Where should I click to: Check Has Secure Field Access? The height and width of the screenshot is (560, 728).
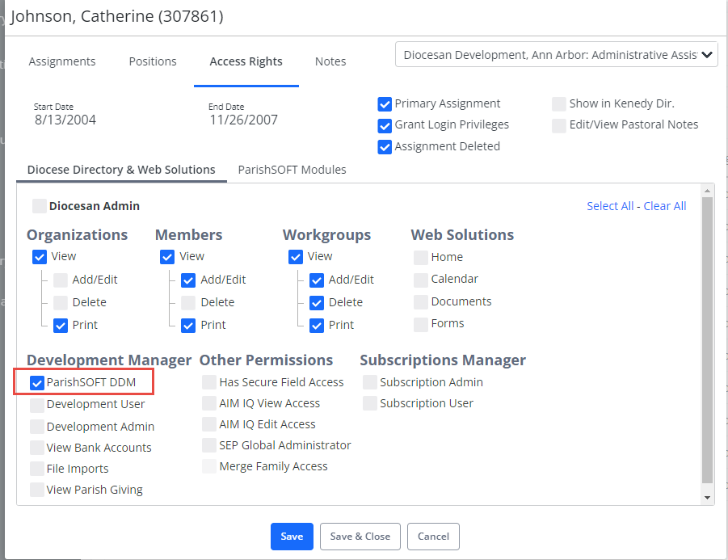tap(209, 382)
